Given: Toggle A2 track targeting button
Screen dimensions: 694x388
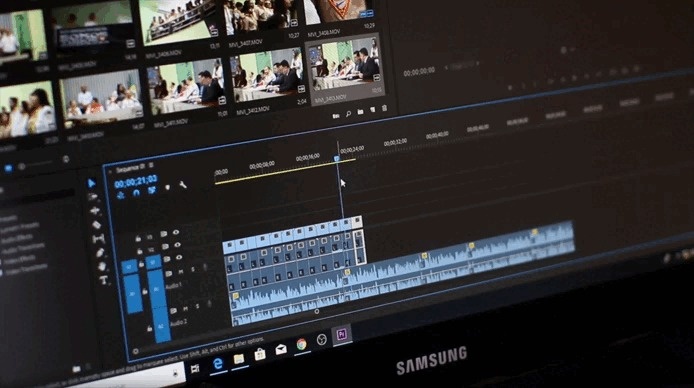Looking at the screenshot, I should coord(162,326).
